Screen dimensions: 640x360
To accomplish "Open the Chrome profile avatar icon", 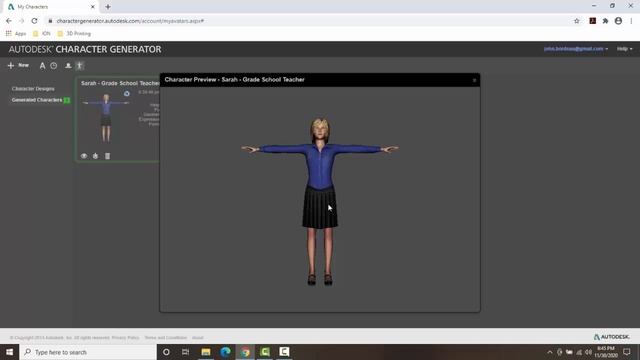I will (x=618, y=21).
